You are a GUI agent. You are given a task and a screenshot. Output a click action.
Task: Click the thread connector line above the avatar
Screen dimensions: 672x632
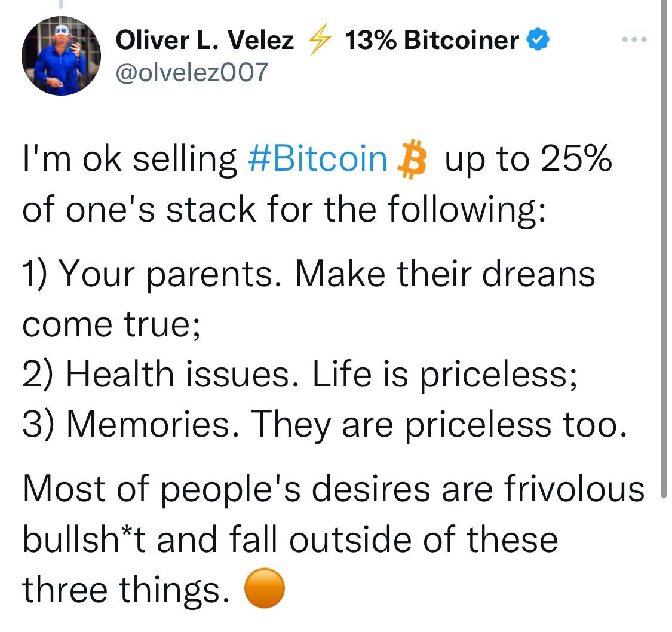pos(60,5)
